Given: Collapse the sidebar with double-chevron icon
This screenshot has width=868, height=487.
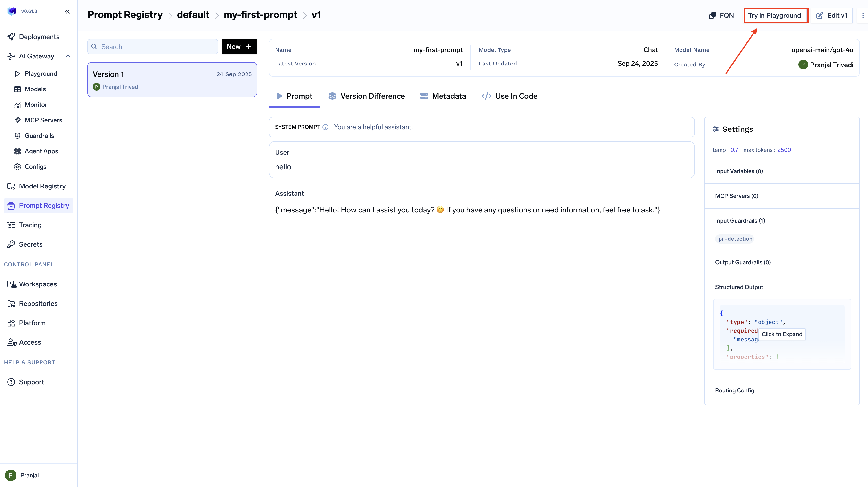Looking at the screenshot, I should point(67,11).
